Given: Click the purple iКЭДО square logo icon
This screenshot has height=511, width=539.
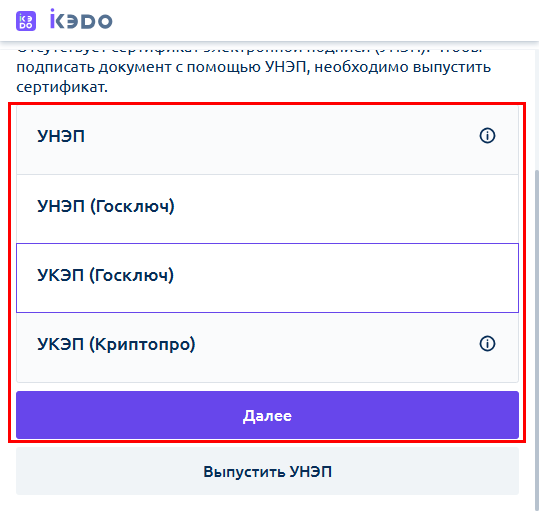Looking at the screenshot, I should 26,21.
